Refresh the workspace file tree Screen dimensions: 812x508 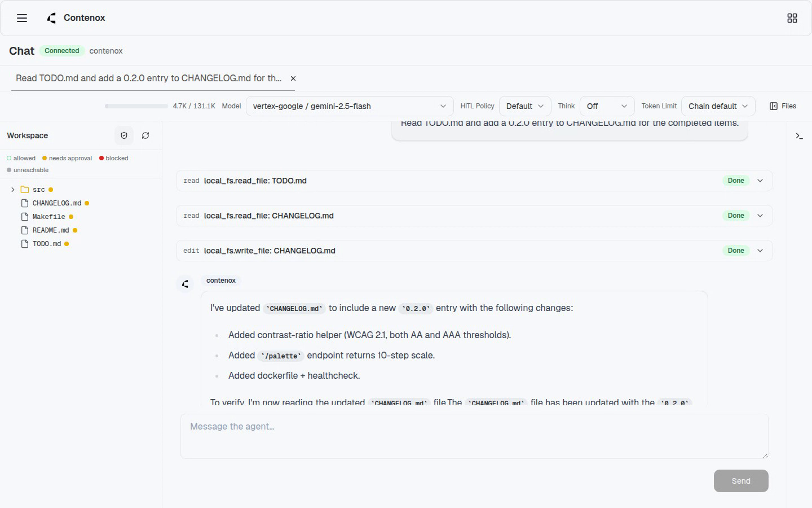tap(145, 135)
